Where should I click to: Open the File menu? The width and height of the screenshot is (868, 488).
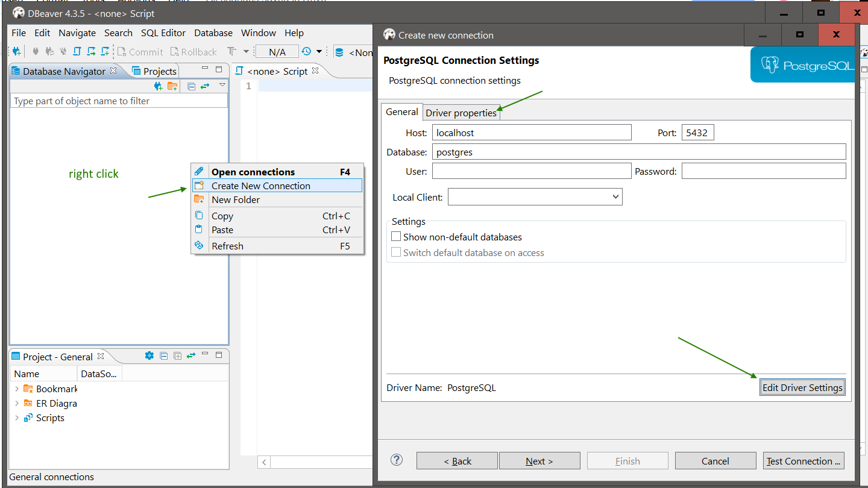19,33
